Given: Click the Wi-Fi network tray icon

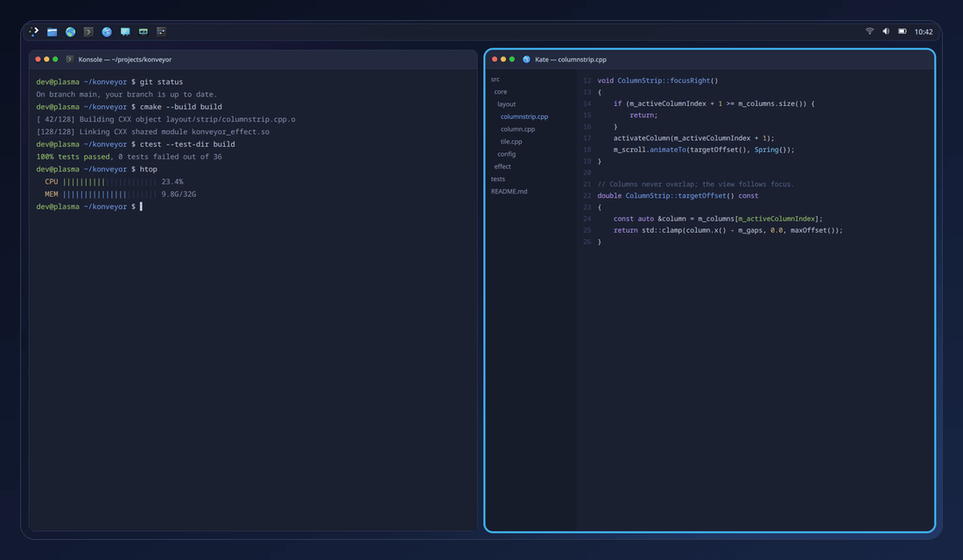Looking at the screenshot, I should pyautogui.click(x=869, y=31).
